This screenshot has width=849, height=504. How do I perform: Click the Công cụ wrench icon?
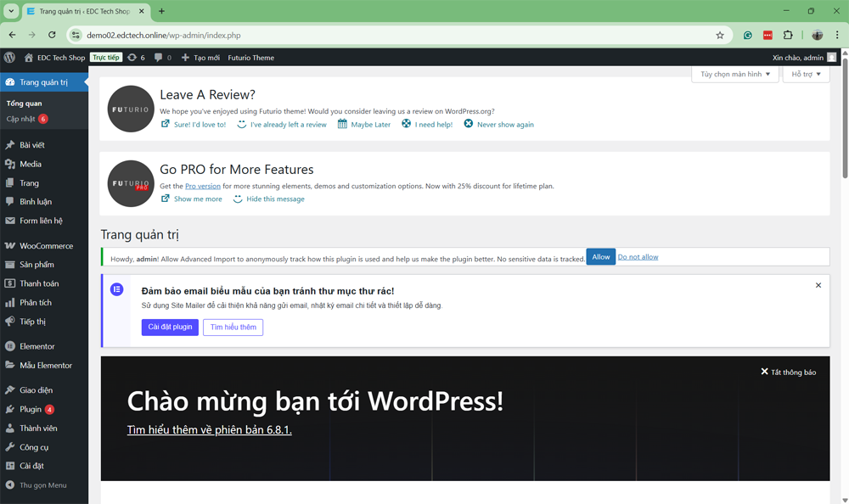(9, 447)
